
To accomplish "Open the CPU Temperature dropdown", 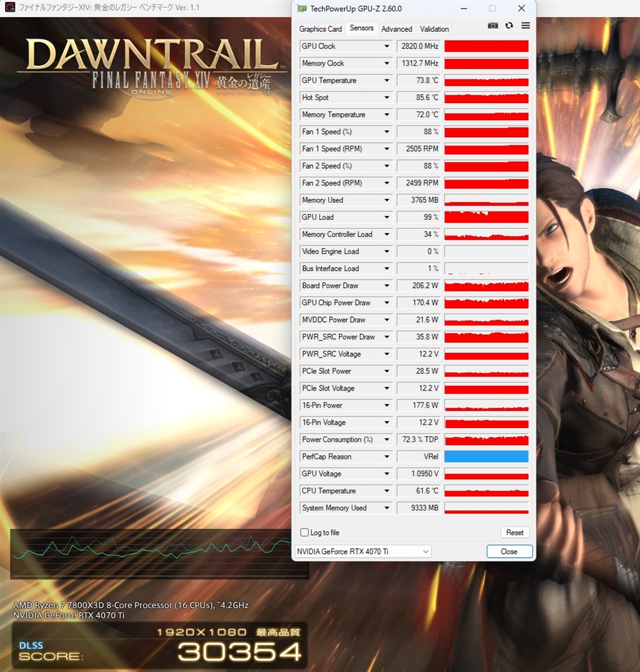I will click(387, 491).
